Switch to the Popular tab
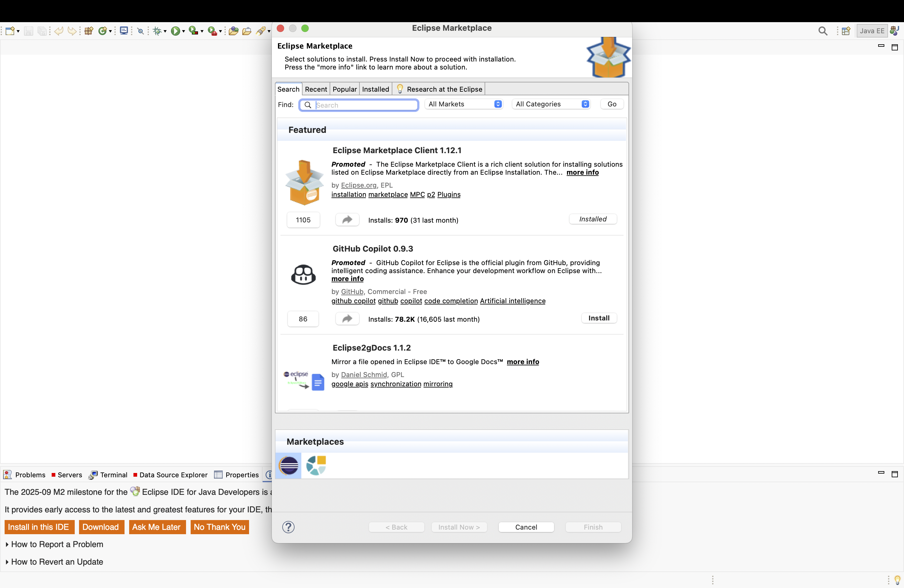904x588 pixels. pyautogui.click(x=344, y=89)
